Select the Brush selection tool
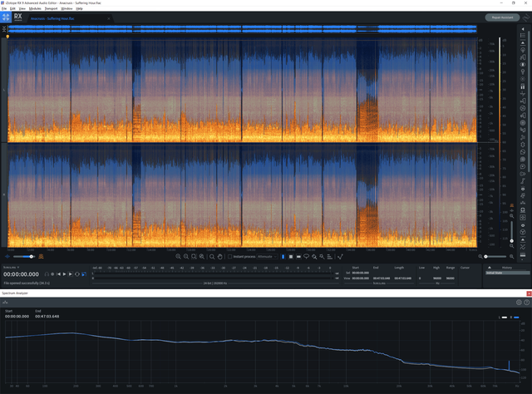The image size is (532, 394). click(314, 257)
